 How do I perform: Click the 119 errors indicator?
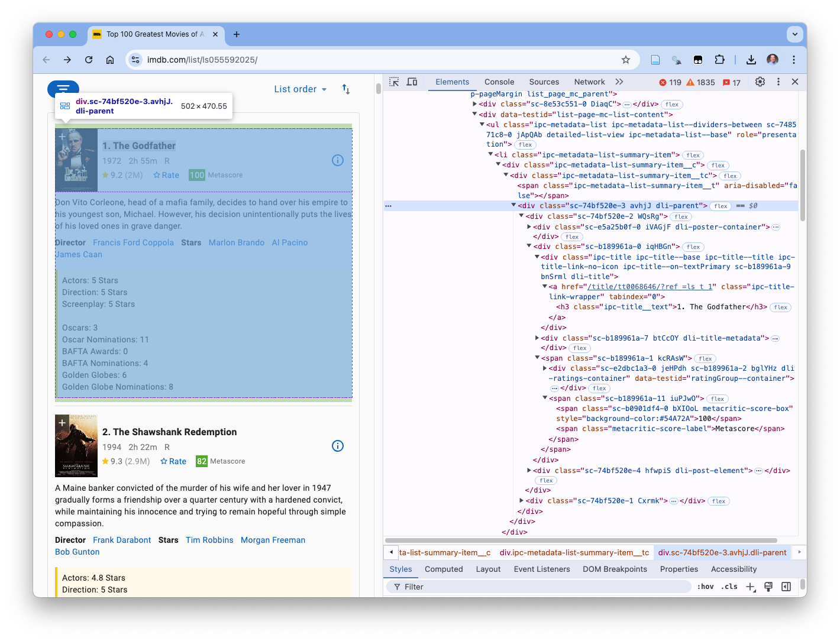(x=670, y=83)
